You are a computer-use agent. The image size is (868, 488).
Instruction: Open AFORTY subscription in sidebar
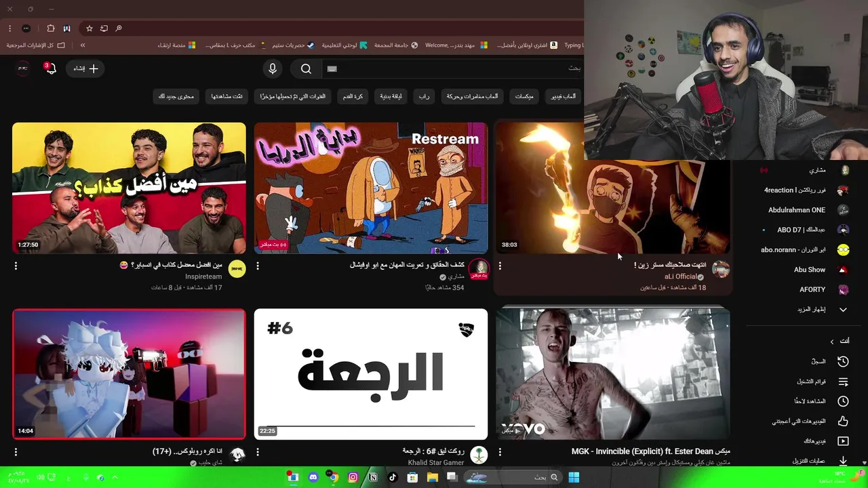click(x=806, y=289)
